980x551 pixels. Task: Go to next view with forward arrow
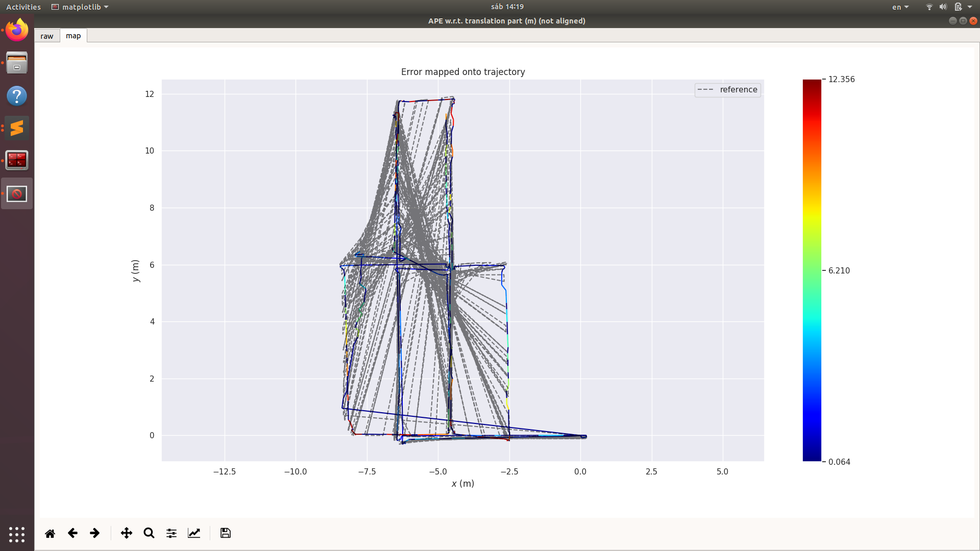[x=94, y=533]
